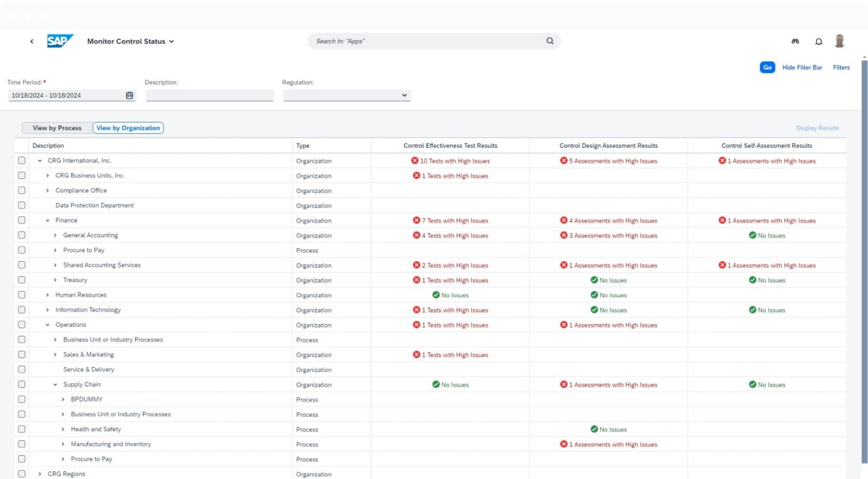Click the Hide Filter Bar link
Viewport: 868px width, 479px height.
tap(802, 68)
